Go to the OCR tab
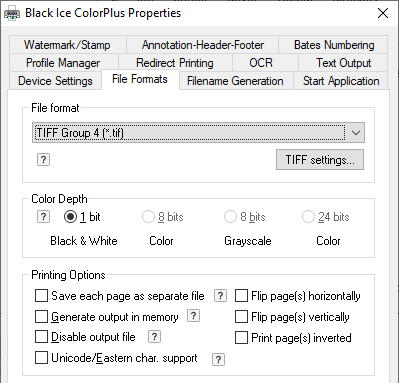 point(261,63)
